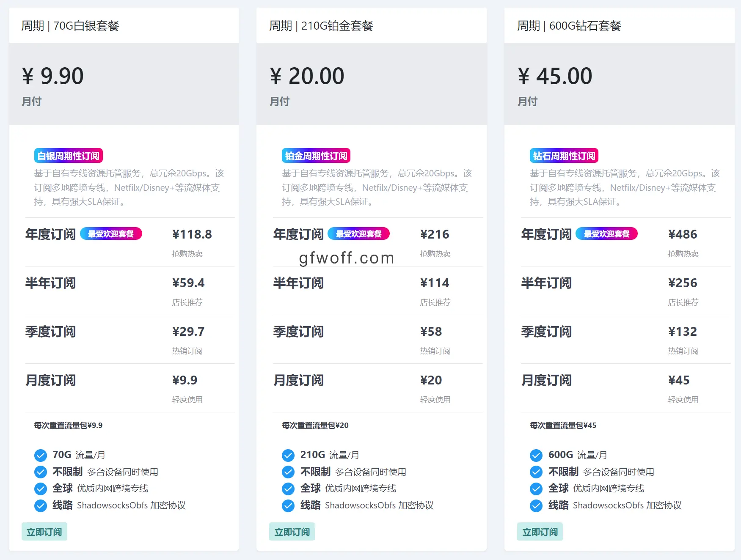The width and height of the screenshot is (741, 560).
Task: Click the 每次重置流量包¥20 text
Action: pyautogui.click(x=315, y=425)
